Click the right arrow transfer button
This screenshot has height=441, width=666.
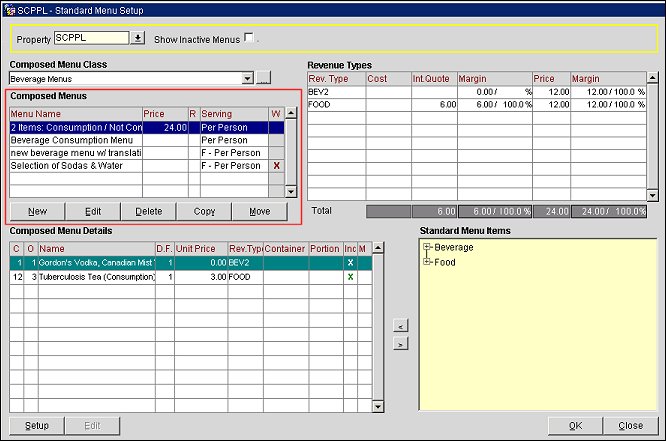pos(399,344)
